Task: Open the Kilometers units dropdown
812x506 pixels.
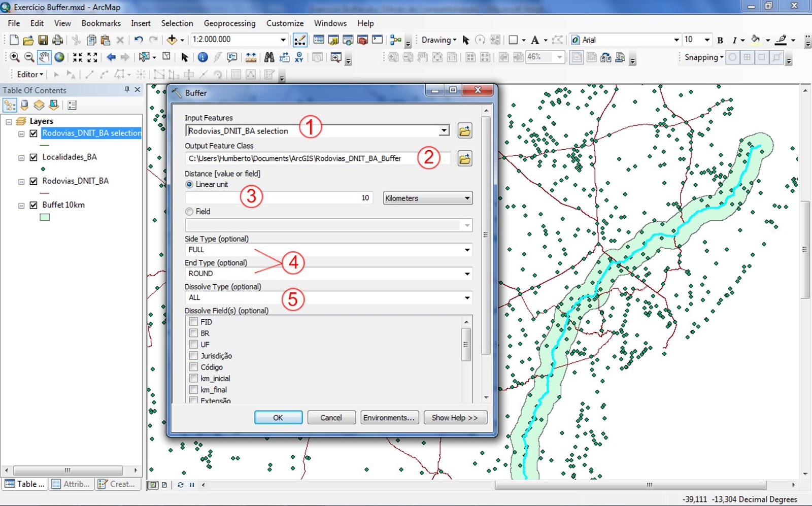Action: click(467, 198)
